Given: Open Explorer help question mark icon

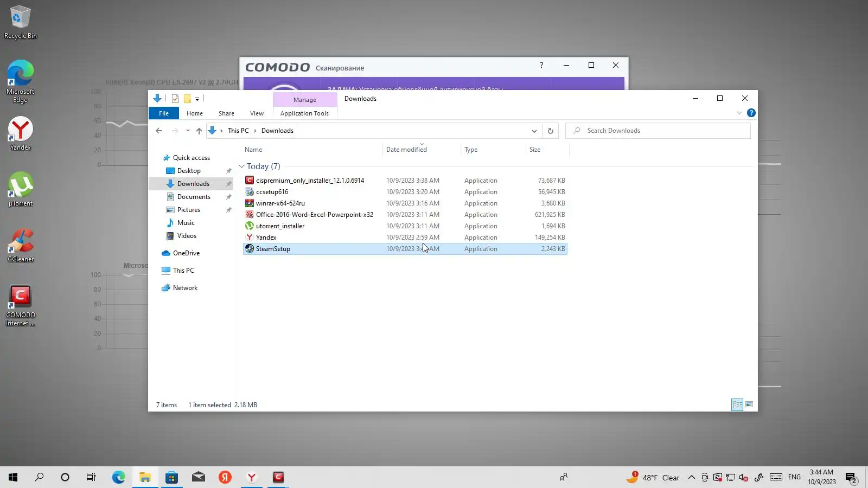Looking at the screenshot, I should pyautogui.click(x=751, y=113).
